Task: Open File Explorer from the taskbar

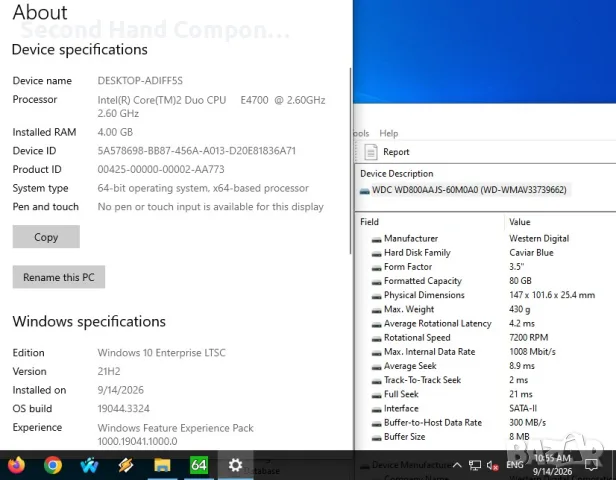Action: click(x=162, y=465)
